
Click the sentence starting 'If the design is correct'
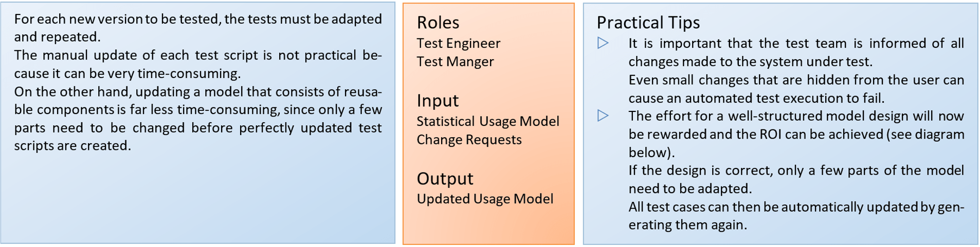click(x=795, y=170)
